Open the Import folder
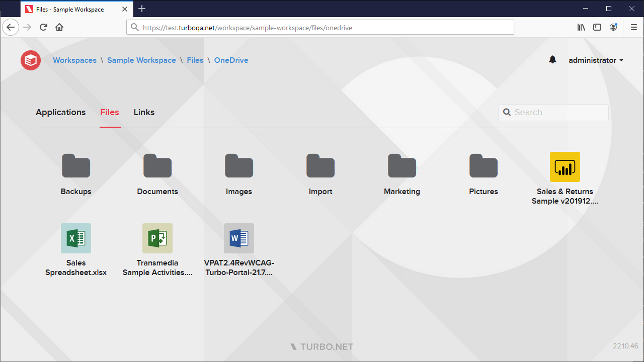 coord(320,165)
